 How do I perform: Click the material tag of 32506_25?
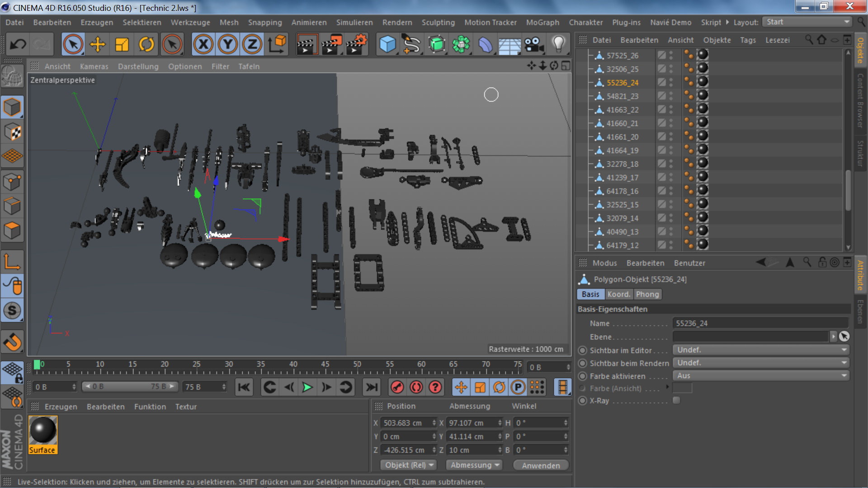703,68
